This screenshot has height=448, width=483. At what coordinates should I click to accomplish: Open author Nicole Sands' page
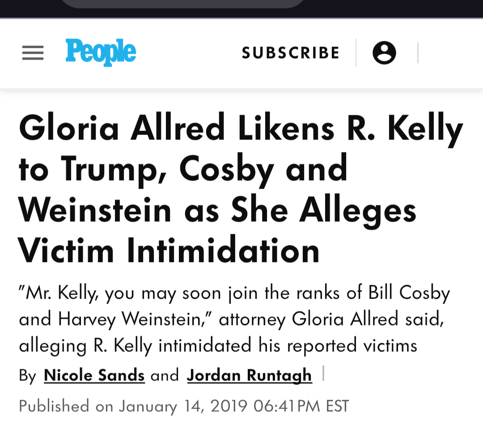94,376
